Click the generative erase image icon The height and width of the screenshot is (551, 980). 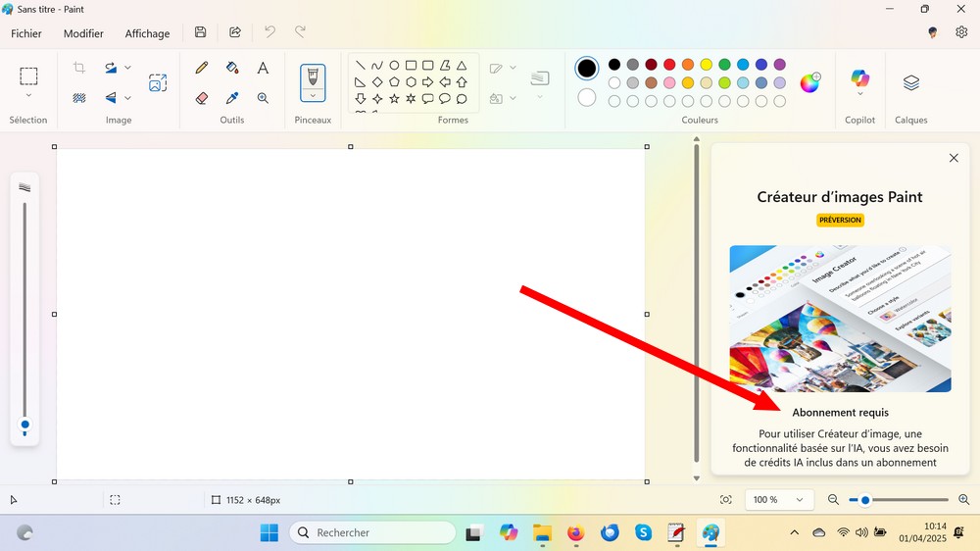tap(158, 82)
